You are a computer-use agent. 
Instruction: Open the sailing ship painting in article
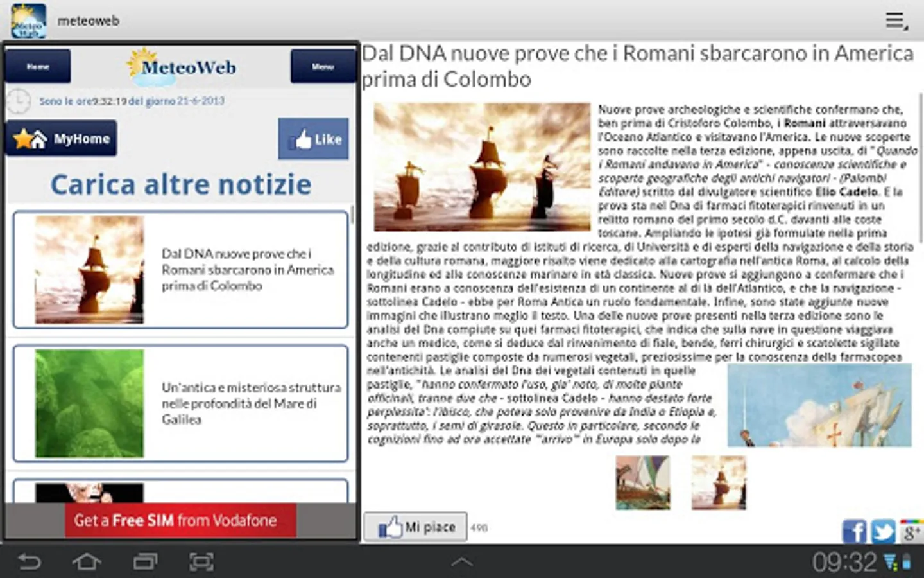819,405
